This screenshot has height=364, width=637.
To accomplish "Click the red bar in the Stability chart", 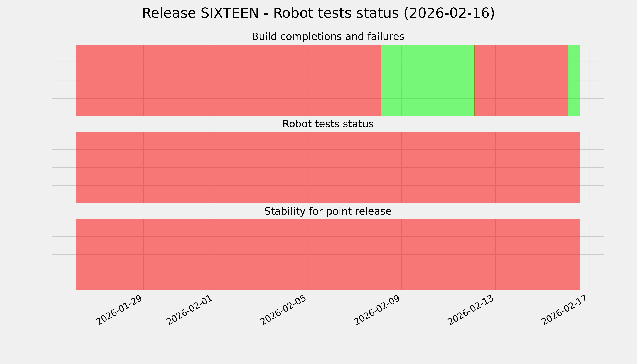I will pos(328,255).
